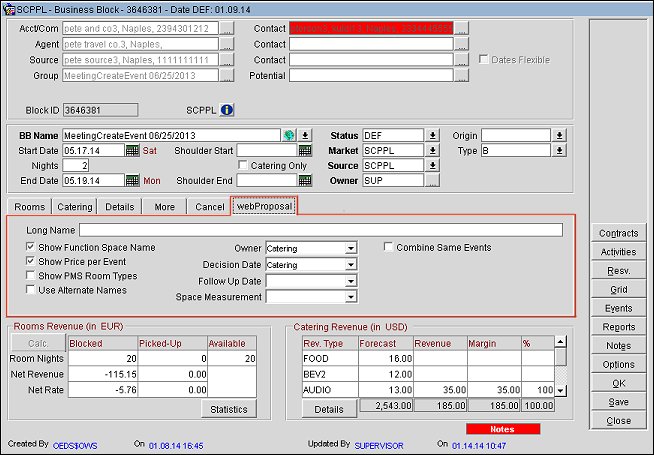Tick the Combine Same Events checkbox
Image resolution: width=654 pixels, height=455 pixels.
click(x=389, y=247)
